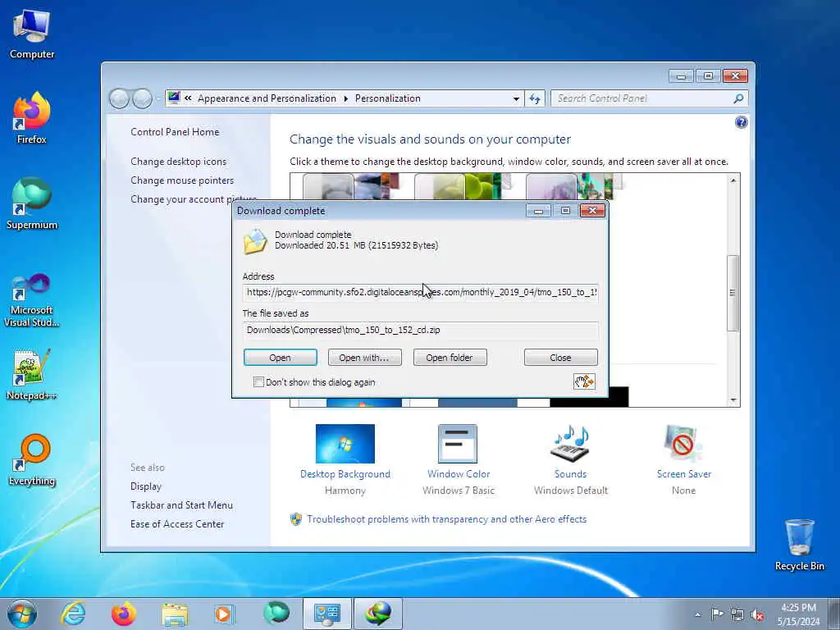This screenshot has width=840, height=630.
Task: Click the Appearance and Personalization breadcrumb
Action: point(267,98)
